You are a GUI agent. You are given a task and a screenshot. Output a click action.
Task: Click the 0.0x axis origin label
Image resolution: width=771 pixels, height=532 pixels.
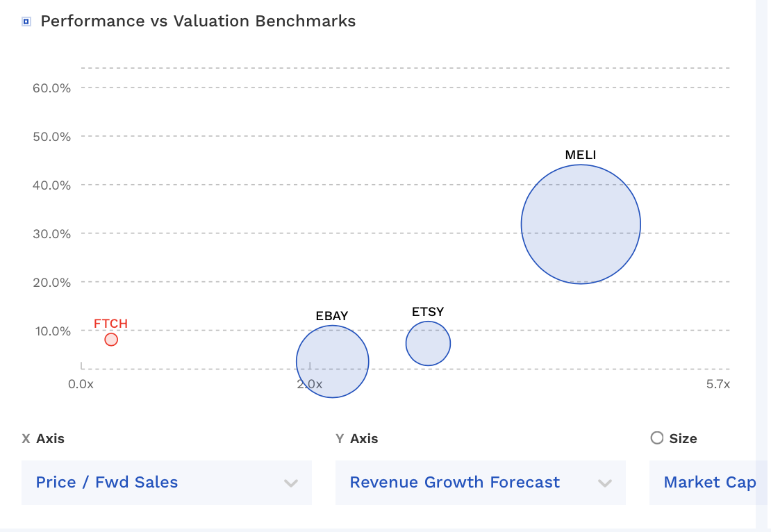click(81, 383)
